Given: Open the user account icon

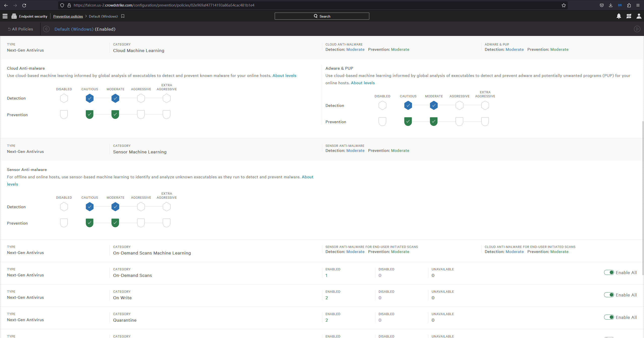Looking at the screenshot, I should 639,16.
